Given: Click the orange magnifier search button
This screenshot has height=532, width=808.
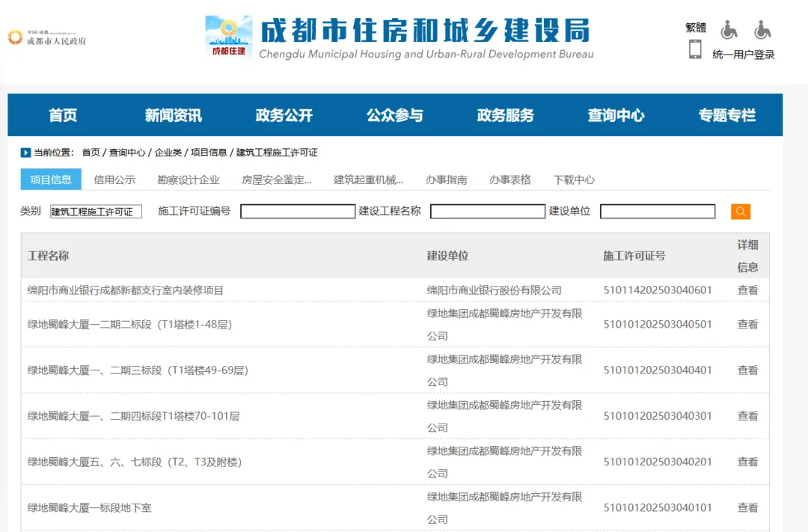Looking at the screenshot, I should (741, 211).
